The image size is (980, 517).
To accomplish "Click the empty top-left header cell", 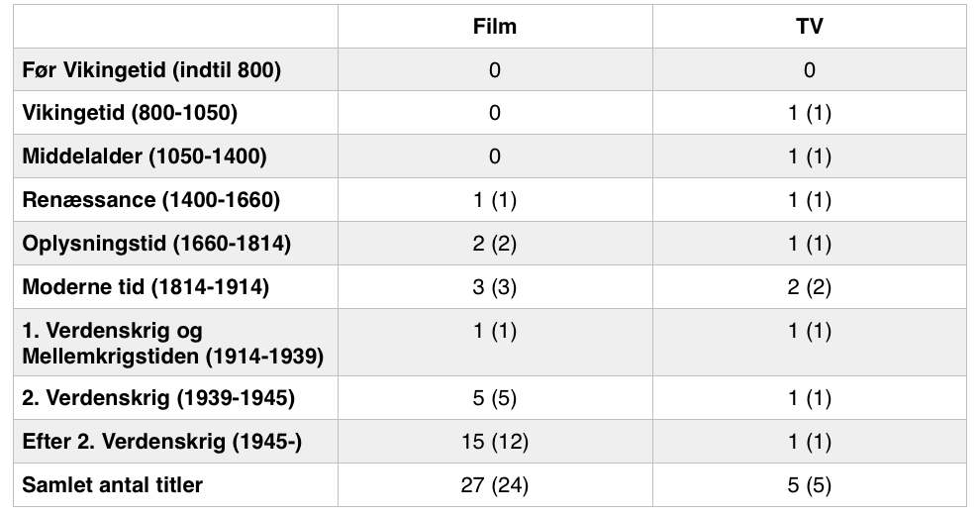I will tap(175, 27).
